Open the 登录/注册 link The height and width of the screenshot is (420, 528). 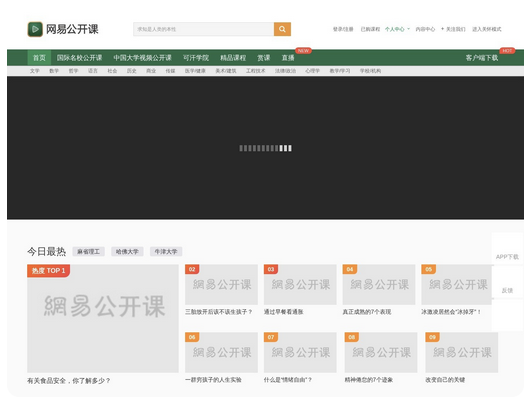click(x=343, y=29)
